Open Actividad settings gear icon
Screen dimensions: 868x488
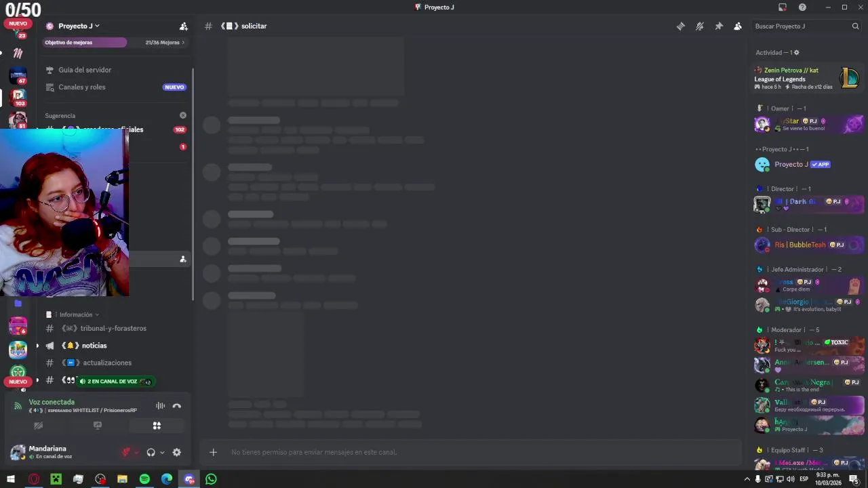pos(796,53)
